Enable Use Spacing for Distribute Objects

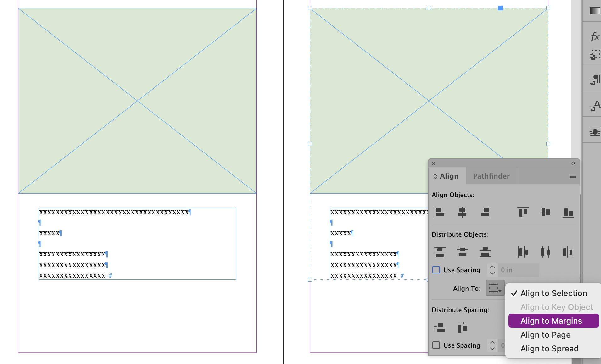point(436,270)
